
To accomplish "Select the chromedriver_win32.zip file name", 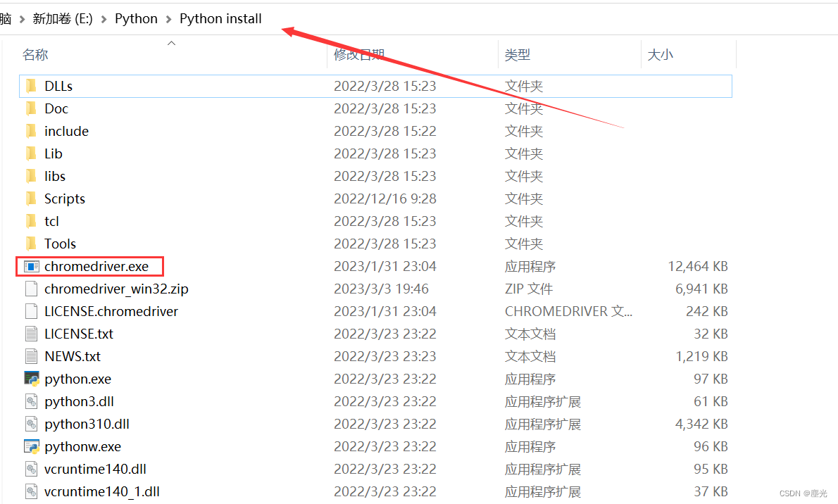I will (x=116, y=289).
